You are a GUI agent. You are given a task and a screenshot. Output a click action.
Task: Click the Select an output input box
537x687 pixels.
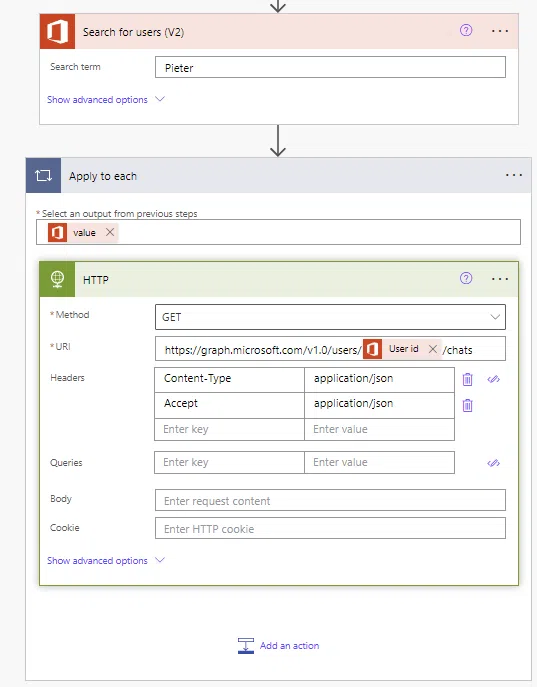coord(279,232)
